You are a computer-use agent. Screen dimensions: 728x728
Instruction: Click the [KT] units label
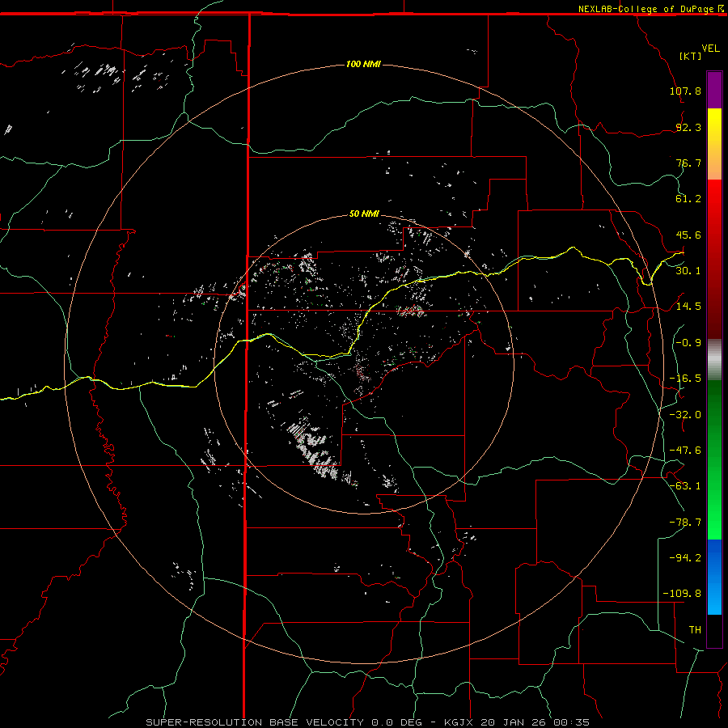[691, 56]
